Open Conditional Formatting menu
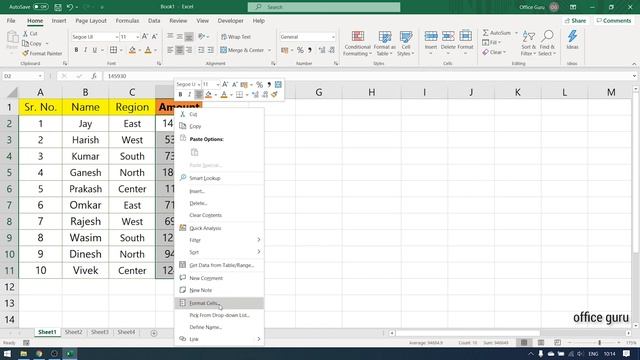Viewport: 640px width, 360px height. (358, 43)
